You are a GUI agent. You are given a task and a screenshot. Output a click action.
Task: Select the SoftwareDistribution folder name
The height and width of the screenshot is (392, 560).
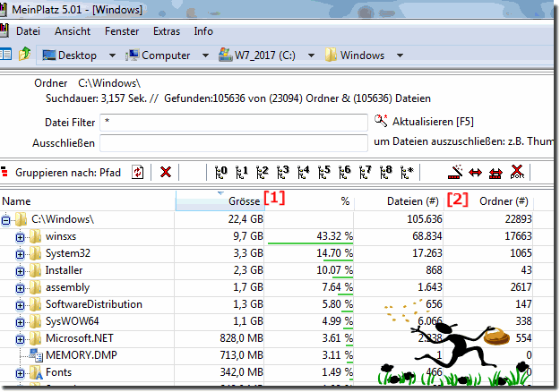[x=94, y=304]
